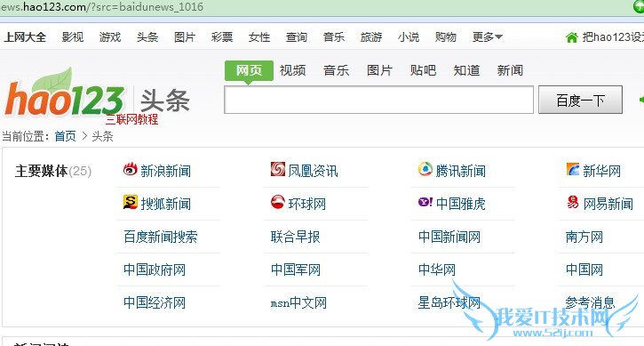Viewport: 644px width, 346px height.
Task: Open the 百度新闻搜索 link
Action: pyautogui.click(x=161, y=237)
